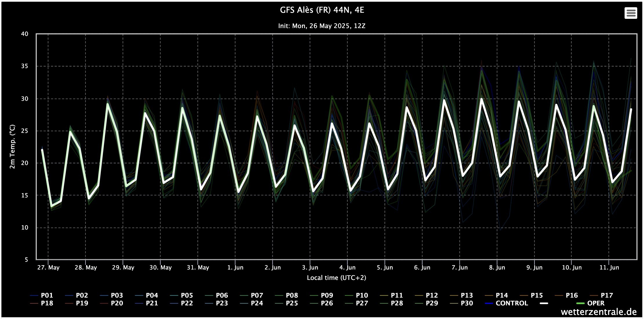Click the white unnamed mean legend marker
The image size is (644, 319).
pyautogui.click(x=544, y=303)
